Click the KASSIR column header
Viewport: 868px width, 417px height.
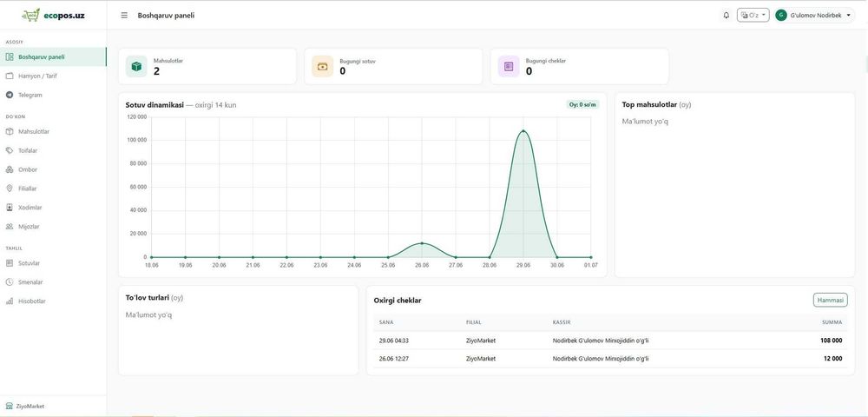[x=562, y=322]
